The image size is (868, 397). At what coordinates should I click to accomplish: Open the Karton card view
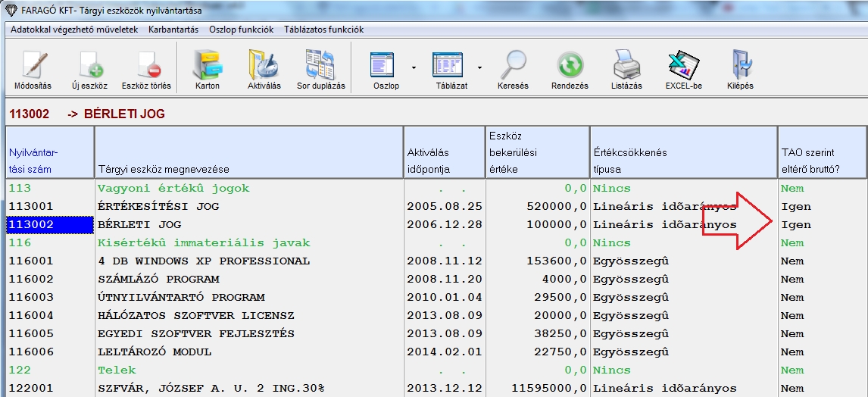coord(207,66)
